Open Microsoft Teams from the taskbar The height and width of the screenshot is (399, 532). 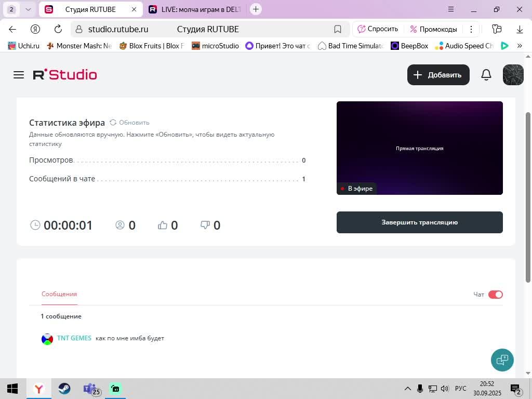click(91, 389)
